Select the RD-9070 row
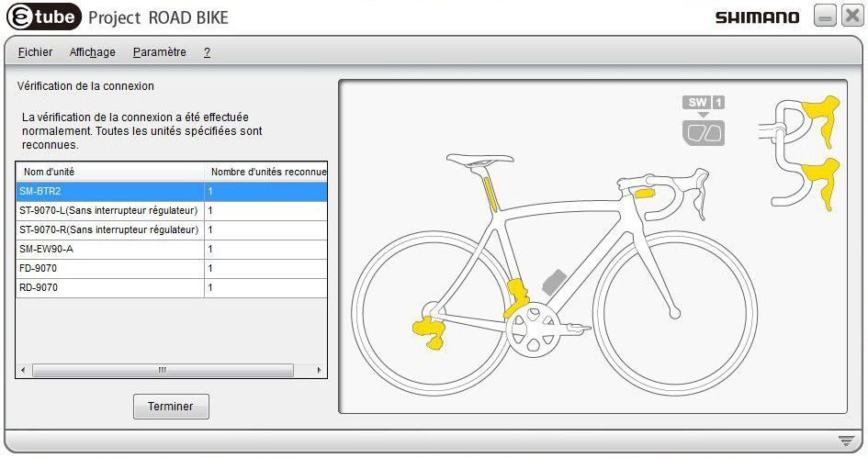This screenshot has height=458, width=868. point(172,288)
